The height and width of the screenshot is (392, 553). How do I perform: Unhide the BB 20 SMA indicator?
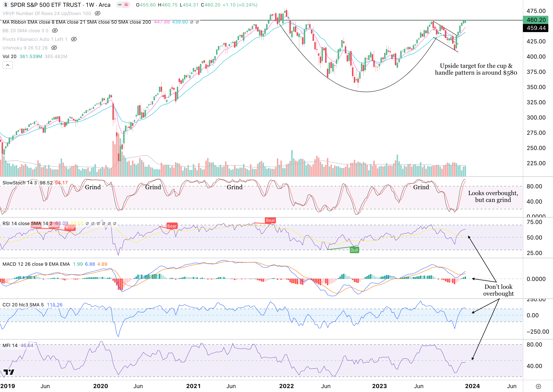55,31
